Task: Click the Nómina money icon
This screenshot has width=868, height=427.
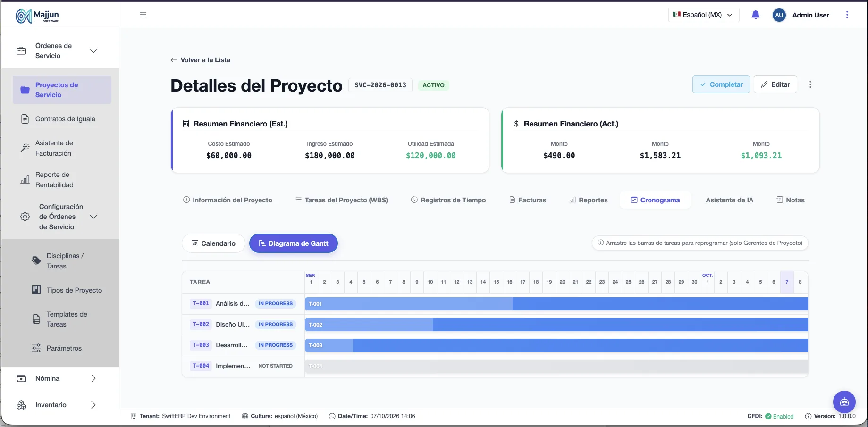Action: [21, 378]
